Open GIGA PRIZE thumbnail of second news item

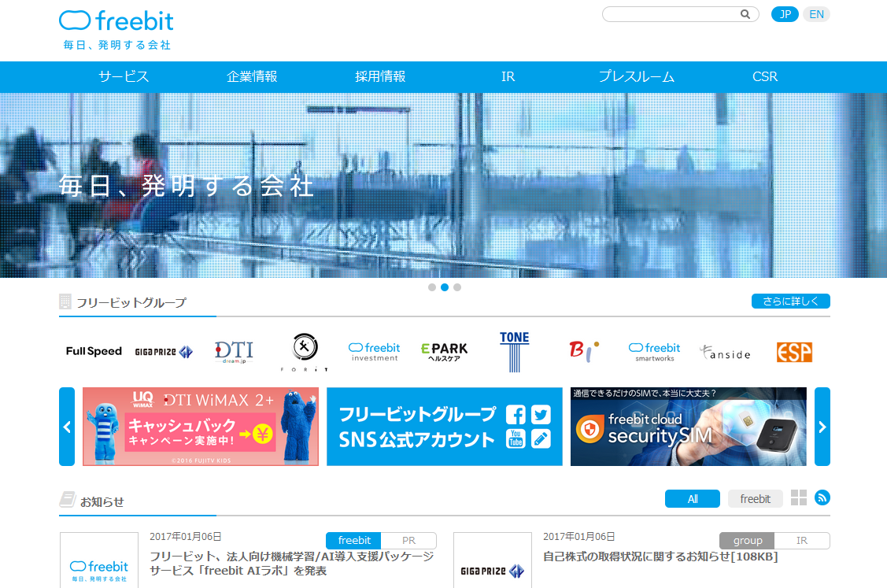click(x=492, y=560)
